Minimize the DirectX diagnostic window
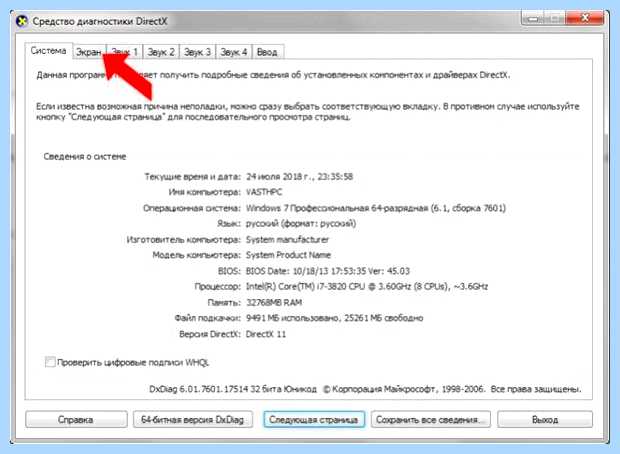The height and width of the screenshot is (454, 620). pyautogui.click(x=533, y=18)
